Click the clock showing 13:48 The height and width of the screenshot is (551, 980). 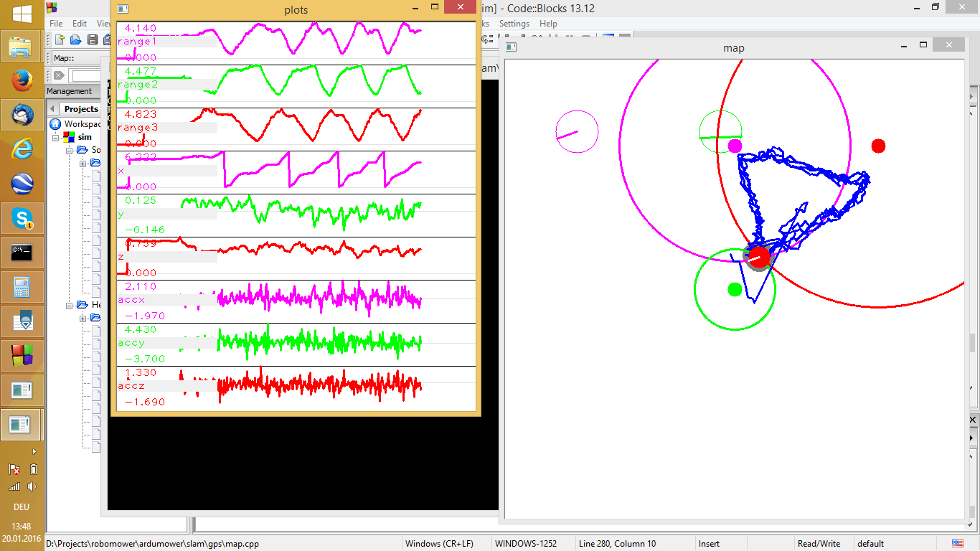pyautogui.click(x=22, y=527)
